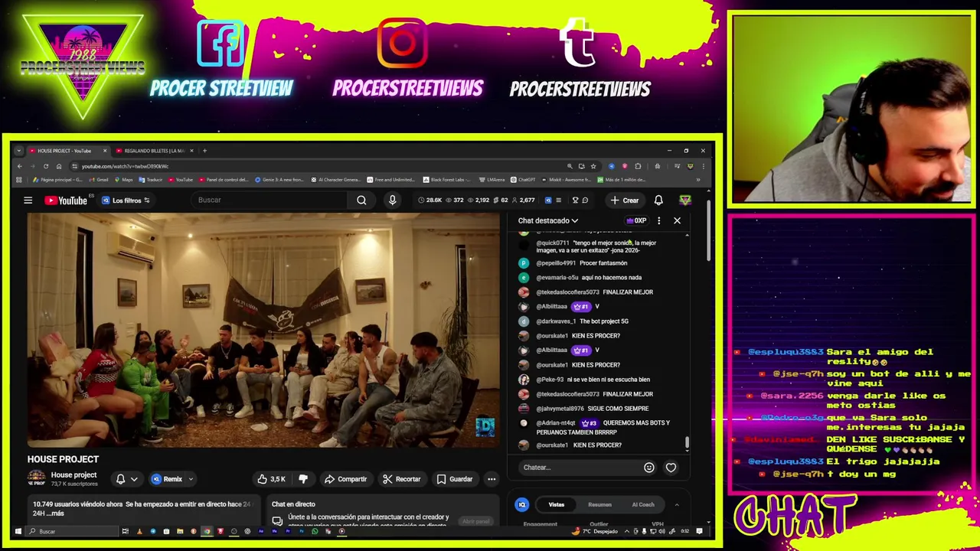The image size is (980, 551).
Task: Open the chat emoji picker
Action: pos(649,468)
